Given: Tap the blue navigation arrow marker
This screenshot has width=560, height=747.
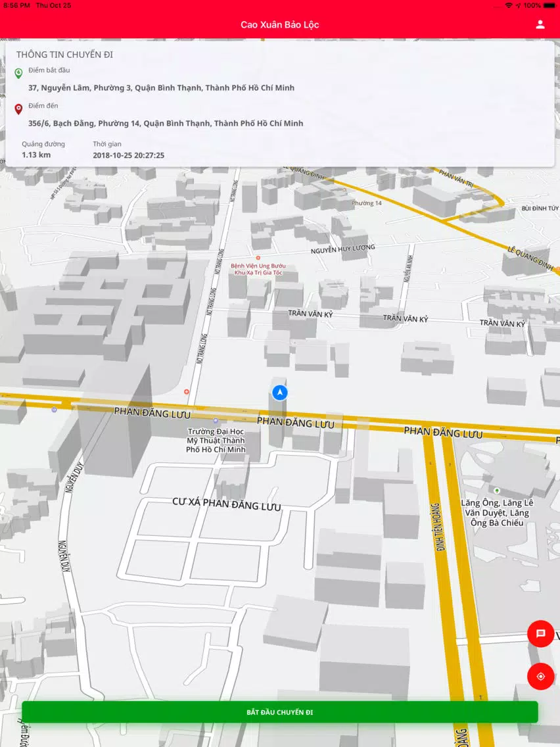Looking at the screenshot, I should [x=279, y=393].
